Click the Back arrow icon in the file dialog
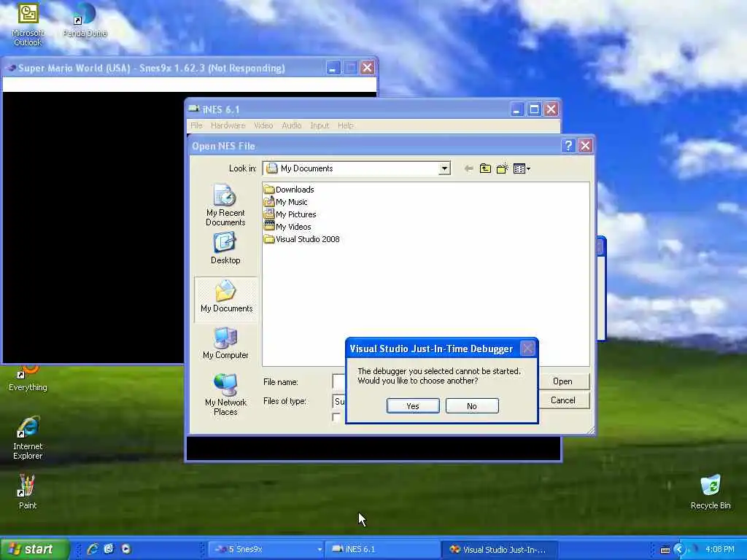This screenshot has height=560, width=747. coord(469,168)
